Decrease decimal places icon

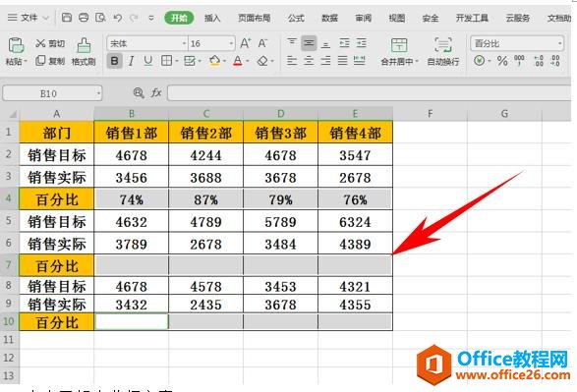click(555, 61)
